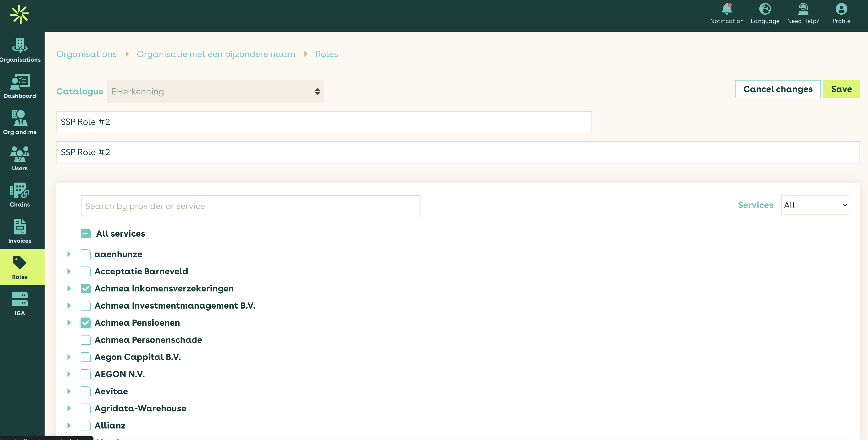
Task: Click the Save button
Action: click(842, 89)
